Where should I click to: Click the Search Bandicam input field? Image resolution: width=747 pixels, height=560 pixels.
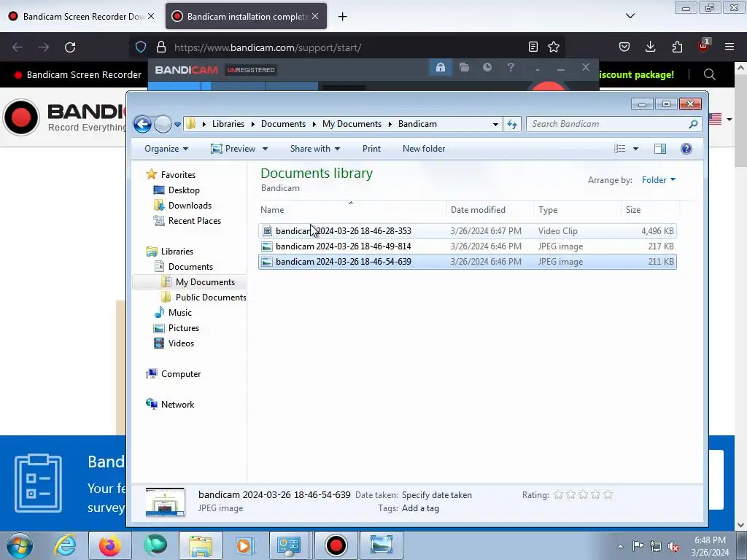click(608, 124)
